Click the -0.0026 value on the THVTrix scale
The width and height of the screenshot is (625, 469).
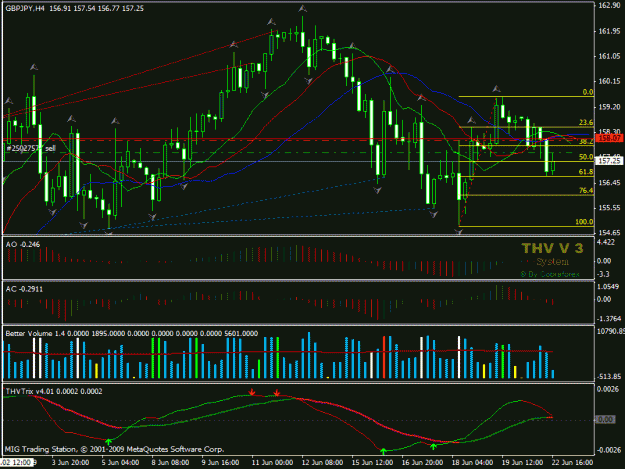click(609, 450)
